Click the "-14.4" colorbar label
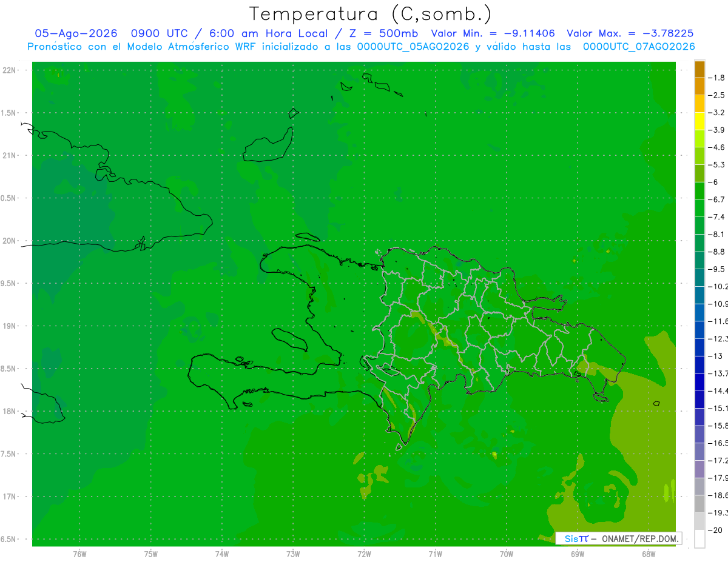This screenshot has width=728, height=562. click(x=718, y=390)
